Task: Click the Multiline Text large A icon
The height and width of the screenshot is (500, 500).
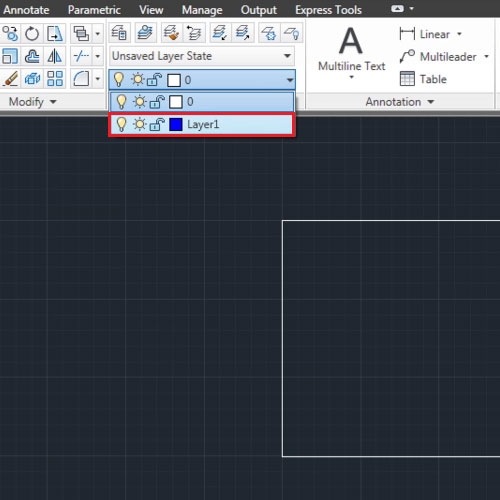Action: (351, 41)
